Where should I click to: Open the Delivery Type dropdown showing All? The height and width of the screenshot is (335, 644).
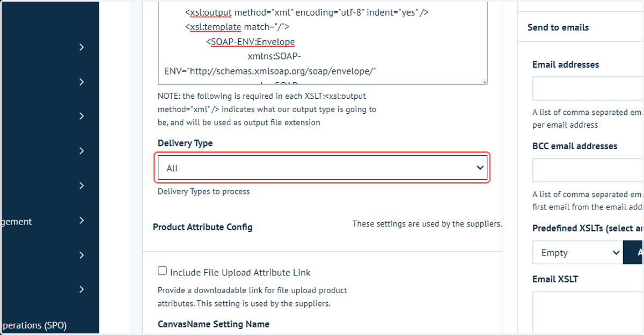pyautogui.click(x=323, y=168)
